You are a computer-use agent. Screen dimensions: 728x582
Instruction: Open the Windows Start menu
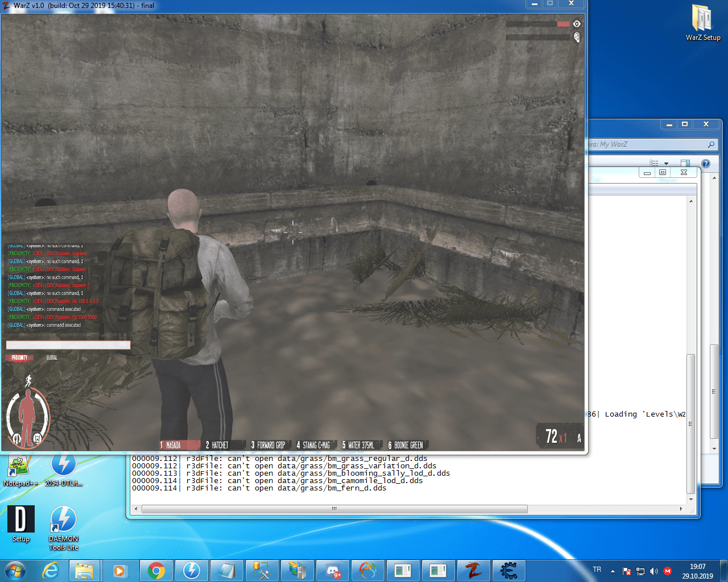[16, 571]
